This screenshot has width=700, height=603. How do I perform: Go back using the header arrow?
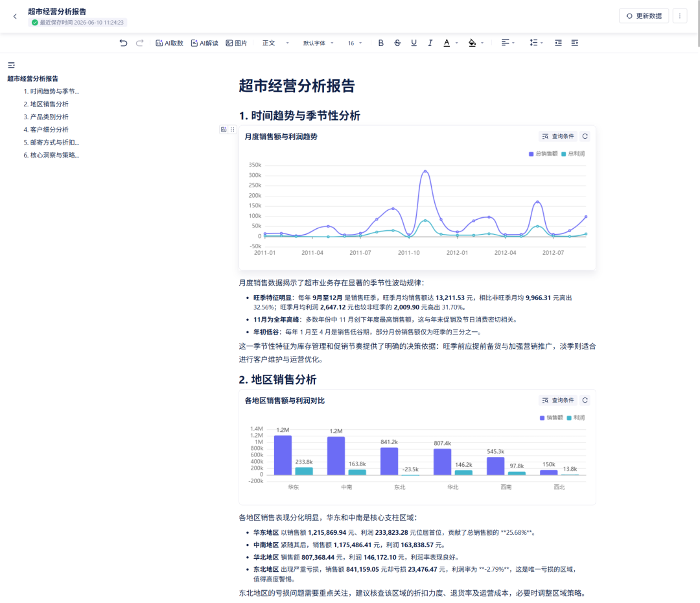point(15,16)
